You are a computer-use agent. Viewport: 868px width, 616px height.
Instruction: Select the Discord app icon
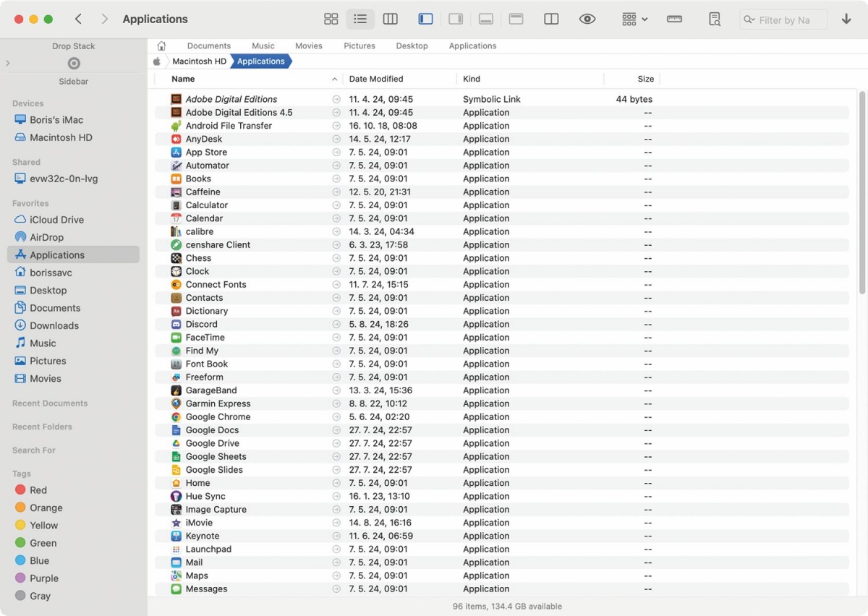(176, 324)
